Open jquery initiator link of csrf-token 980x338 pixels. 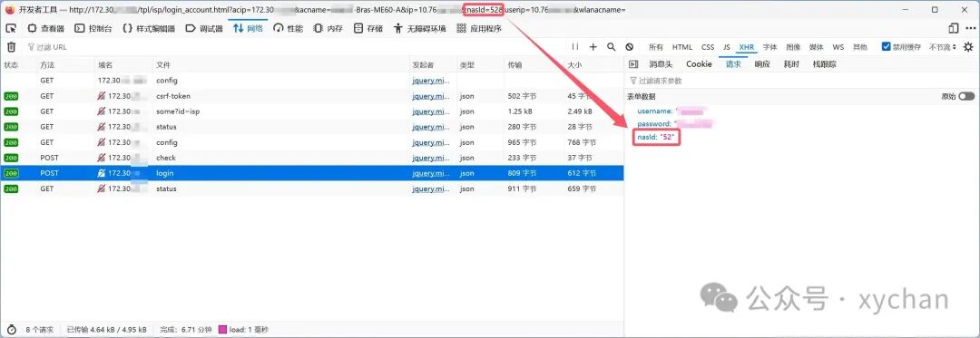[431, 96]
